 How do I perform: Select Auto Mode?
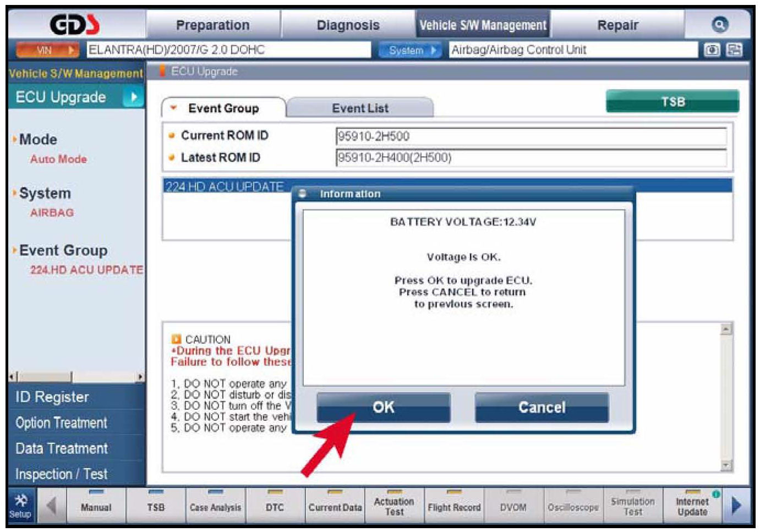click(x=58, y=159)
